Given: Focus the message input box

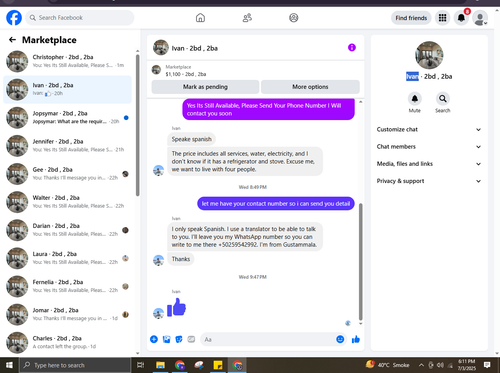Looking at the screenshot, I should point(267,339).
